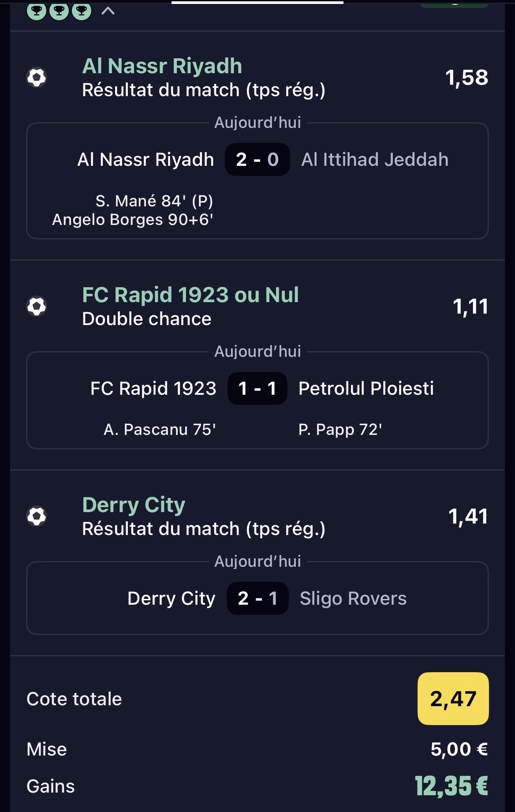The image size is (515, 812).
Task: Click the second trophy badge icon
Action: (59, 11)
